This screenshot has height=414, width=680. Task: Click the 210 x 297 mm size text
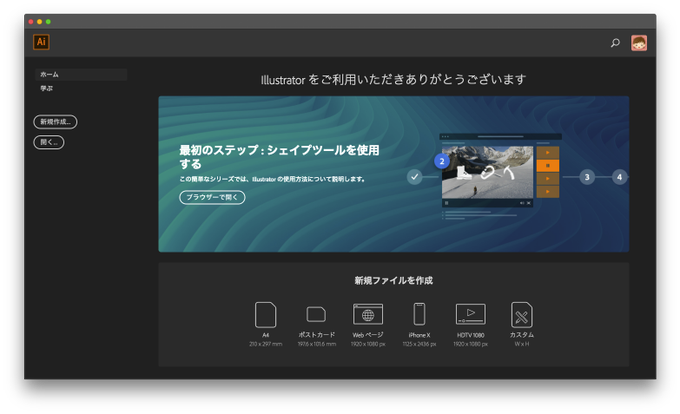[265, 344]
